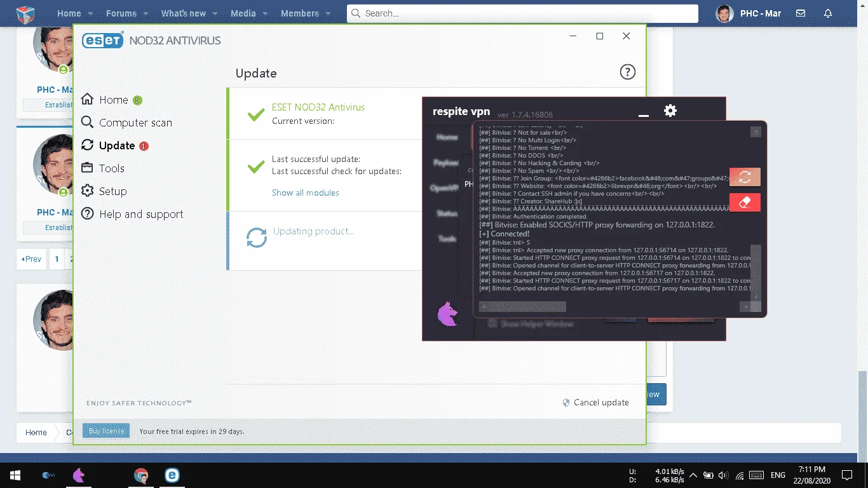Click the Buy license button

tap(106, 431)
